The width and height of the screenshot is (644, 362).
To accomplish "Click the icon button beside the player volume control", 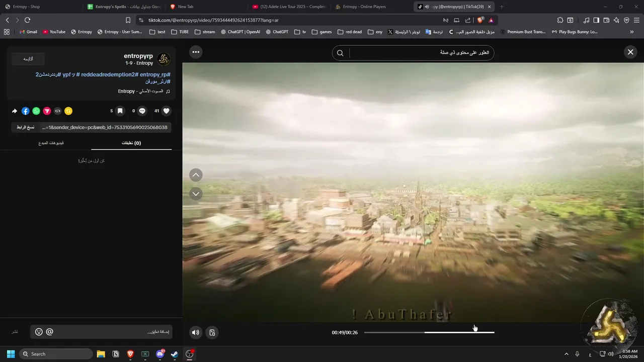I will pyautogui.click(x=212, y=332).
